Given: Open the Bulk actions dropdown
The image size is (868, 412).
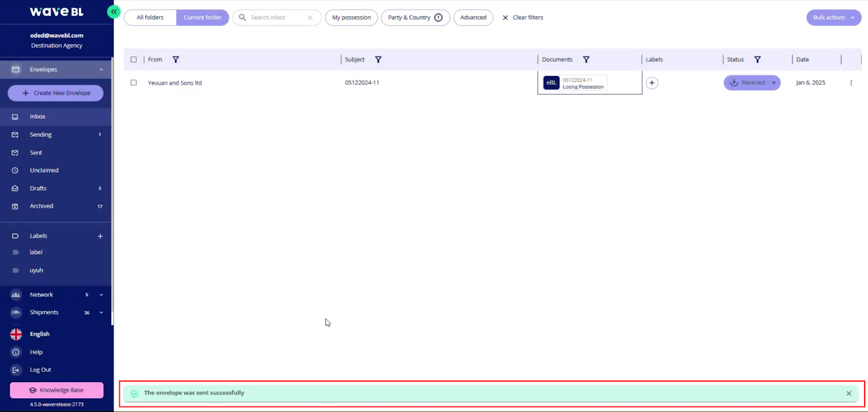Looking at the screenshot, I should (x=834, y=17).
